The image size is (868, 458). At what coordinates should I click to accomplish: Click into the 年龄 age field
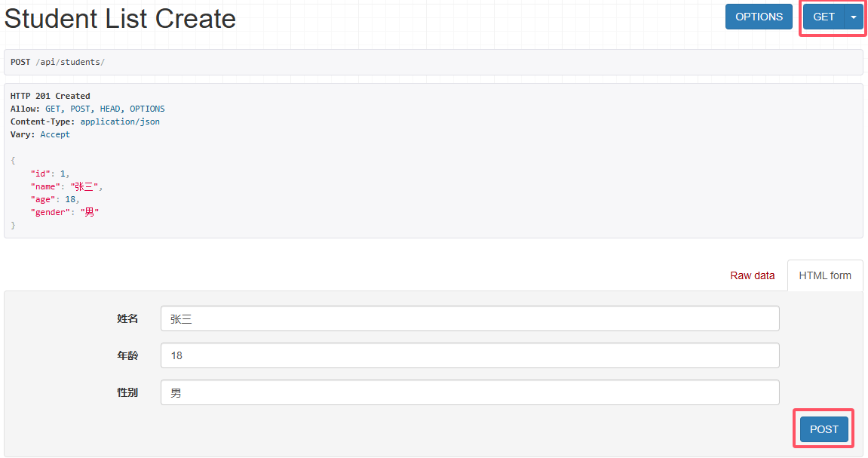pos(469,355)
